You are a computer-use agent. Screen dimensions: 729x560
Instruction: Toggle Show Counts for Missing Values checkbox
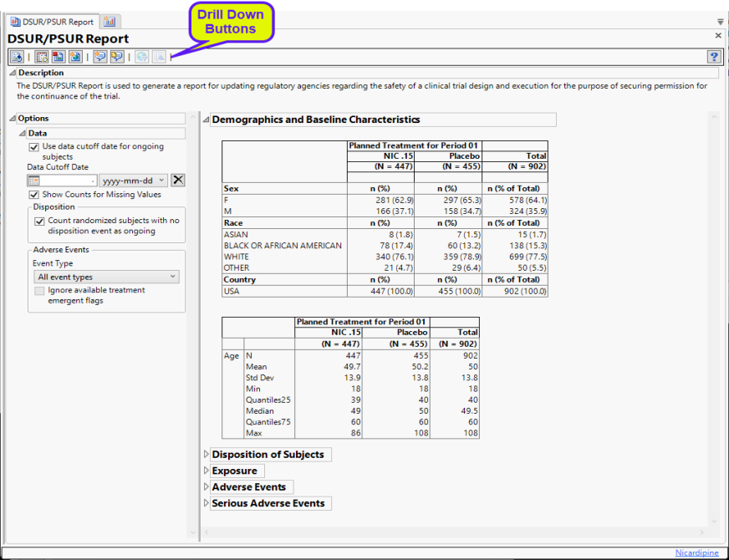tap(34, 195)
